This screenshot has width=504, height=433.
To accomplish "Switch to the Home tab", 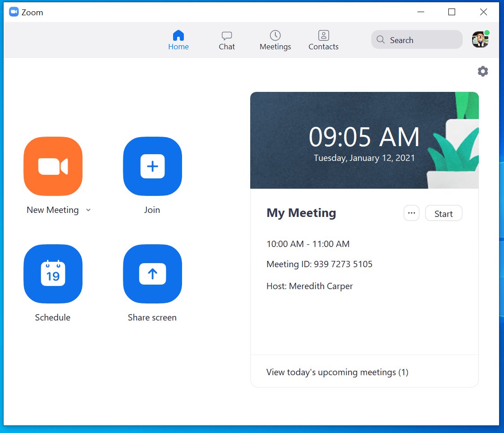I will (x=178, y=39).
